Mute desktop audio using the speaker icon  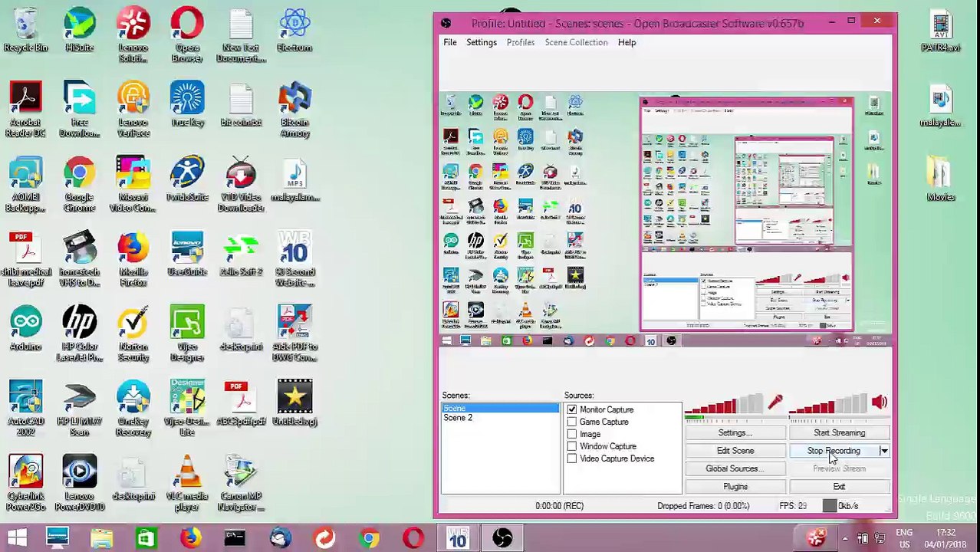click(879, 402)
